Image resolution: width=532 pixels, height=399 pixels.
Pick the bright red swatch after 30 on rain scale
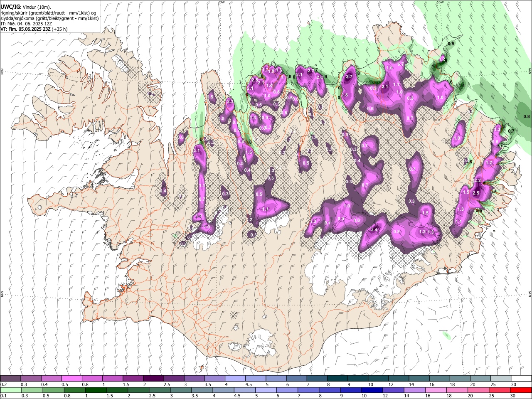[521, 390]
